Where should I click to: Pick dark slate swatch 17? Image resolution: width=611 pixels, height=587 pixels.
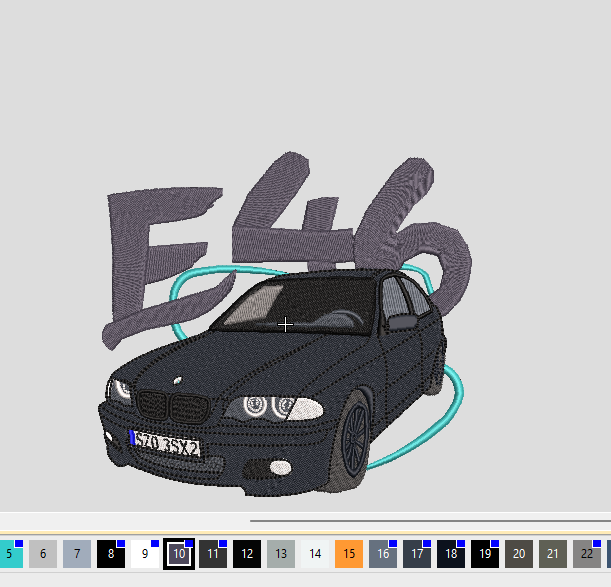(417, 553)
